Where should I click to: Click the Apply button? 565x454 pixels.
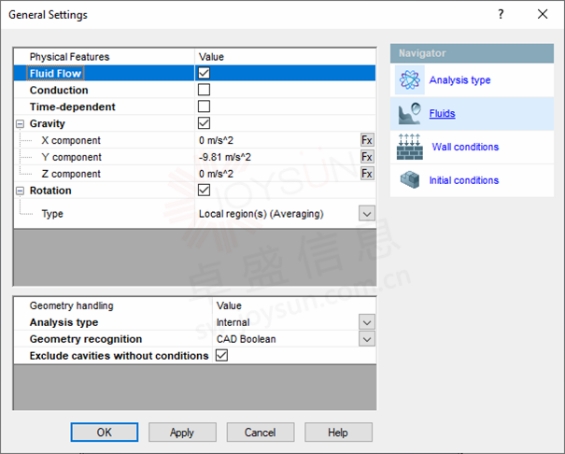(182, 432)
